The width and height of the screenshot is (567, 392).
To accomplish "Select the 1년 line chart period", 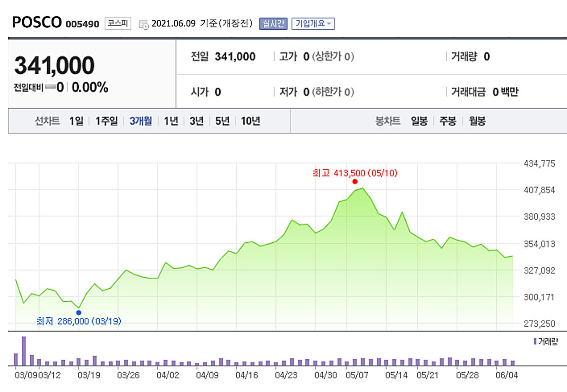I will (171, 121).
